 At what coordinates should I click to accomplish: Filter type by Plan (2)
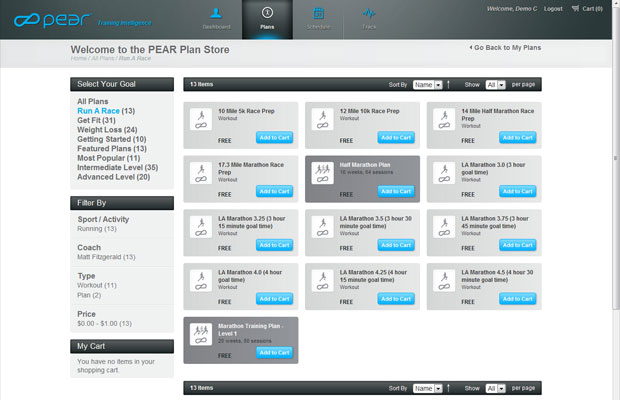click(89, 295)
